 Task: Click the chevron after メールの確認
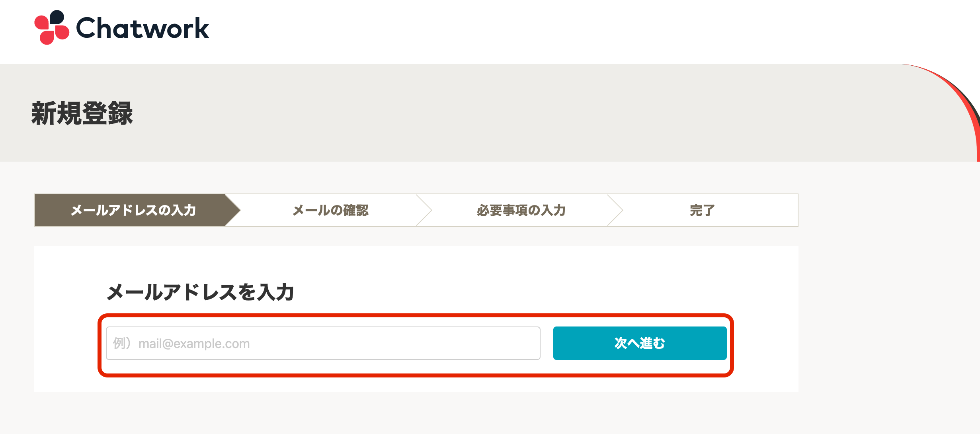[425, 210]
